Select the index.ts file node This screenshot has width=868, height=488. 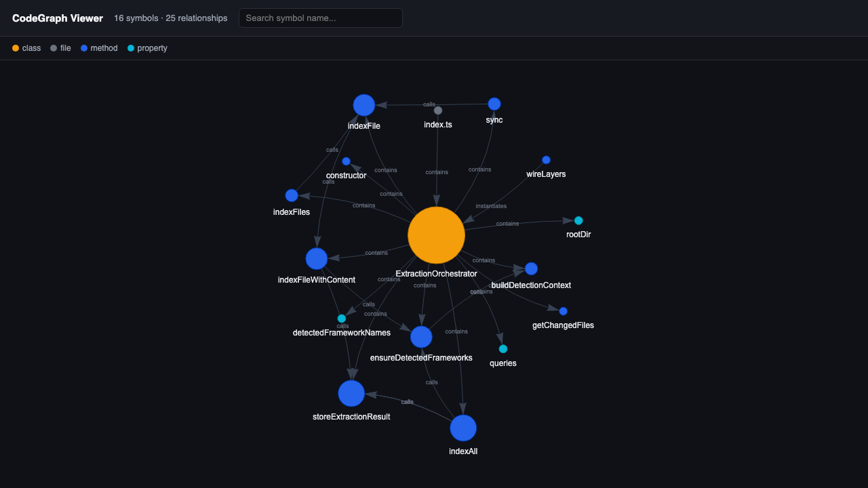(x=438, y=110)
